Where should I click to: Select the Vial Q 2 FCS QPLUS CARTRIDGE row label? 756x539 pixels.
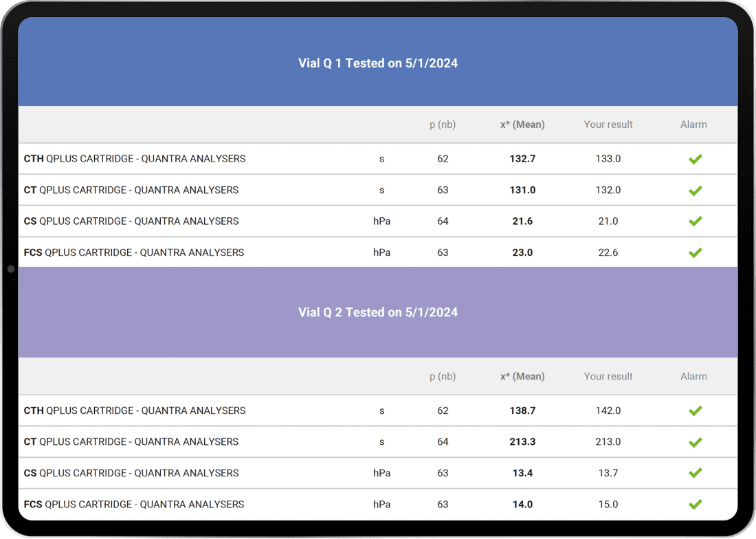pyautogui.click(x=134, y=505)
